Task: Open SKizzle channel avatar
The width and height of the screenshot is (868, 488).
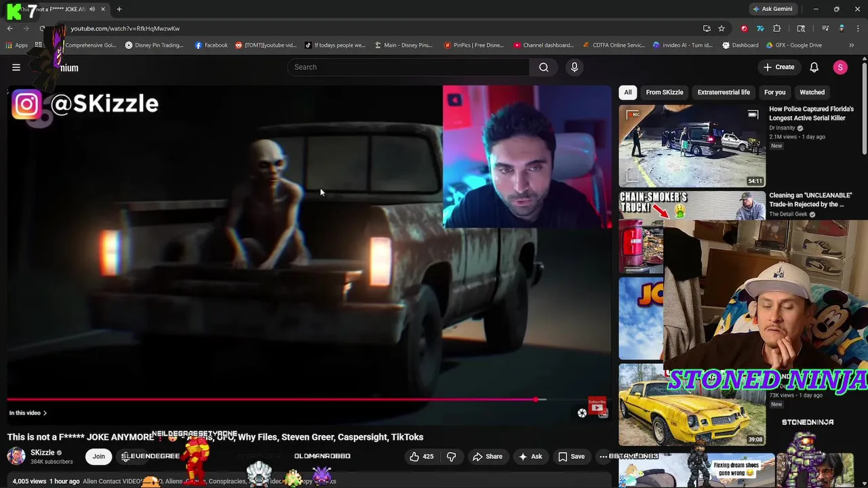Action: 16,456
